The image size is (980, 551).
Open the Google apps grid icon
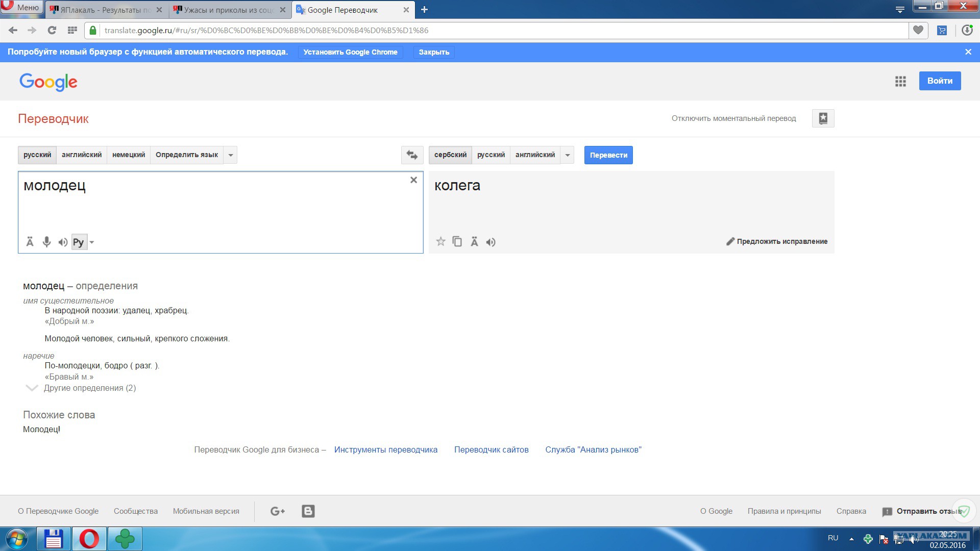pos(900,81)
